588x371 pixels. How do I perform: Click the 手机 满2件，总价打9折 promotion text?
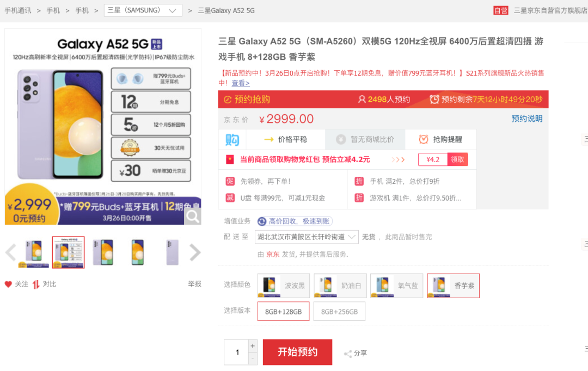[405, 181]
